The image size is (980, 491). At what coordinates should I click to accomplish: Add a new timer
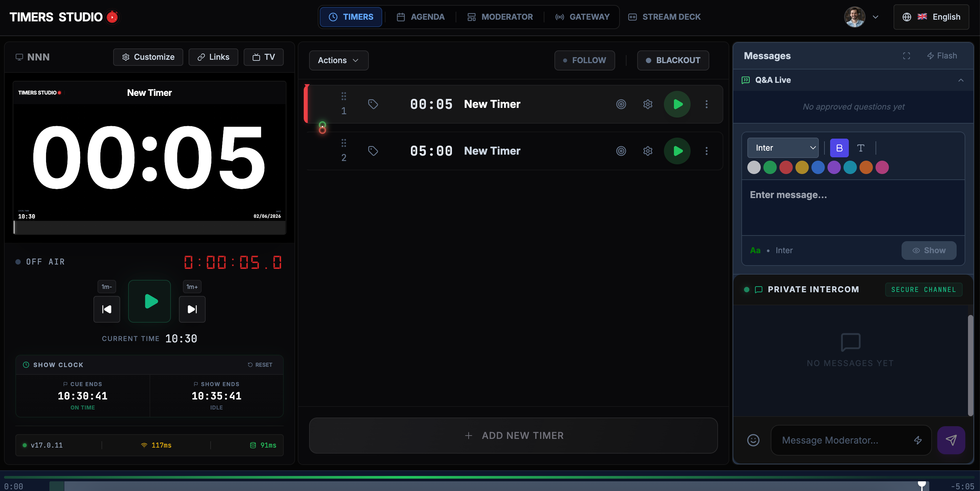click(x=513, y=436)
